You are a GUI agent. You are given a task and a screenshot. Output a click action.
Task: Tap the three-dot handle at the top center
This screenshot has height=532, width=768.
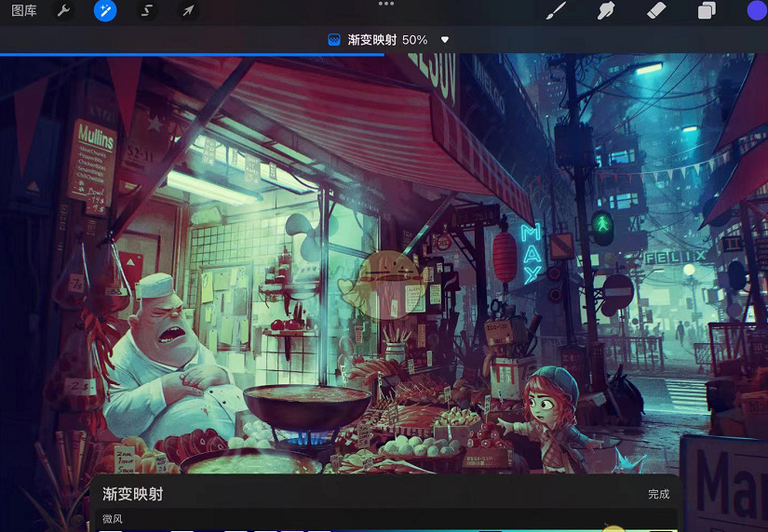tap(386, 4)
